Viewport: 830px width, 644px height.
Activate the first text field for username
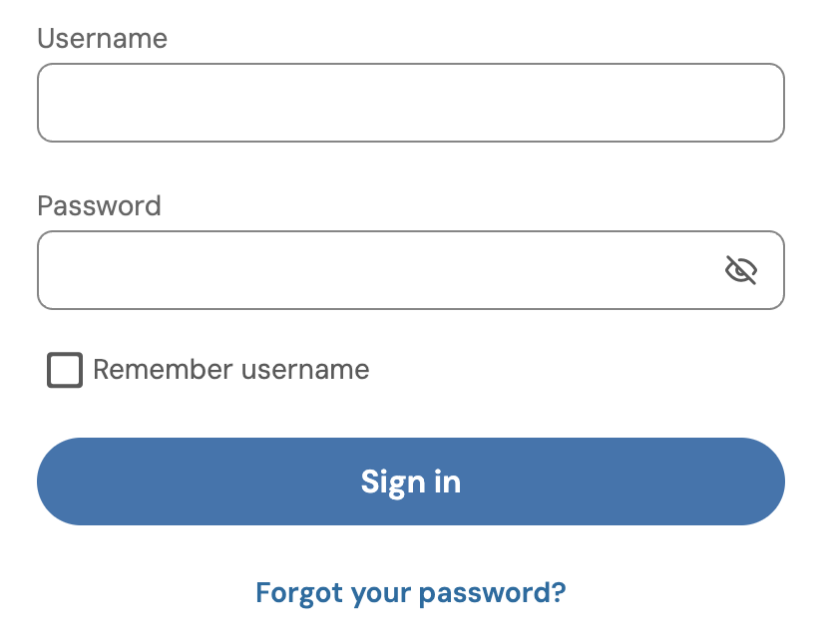(410, 103)
